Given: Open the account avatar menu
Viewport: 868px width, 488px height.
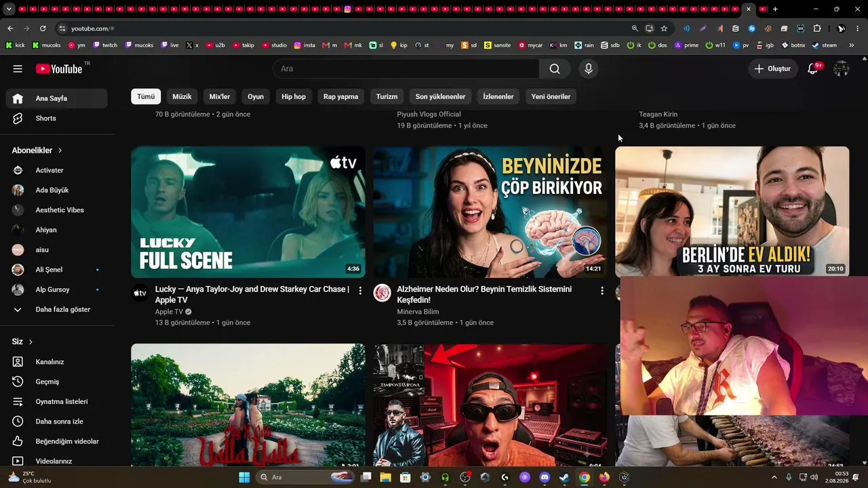Looking at the screenshot, I should pos(842,68).
